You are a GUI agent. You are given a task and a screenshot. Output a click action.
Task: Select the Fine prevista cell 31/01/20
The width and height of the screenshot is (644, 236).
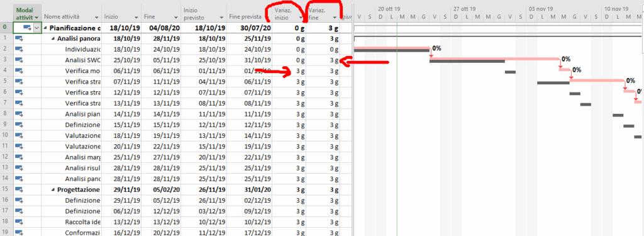pyautogui.click(x=250, y=189)
